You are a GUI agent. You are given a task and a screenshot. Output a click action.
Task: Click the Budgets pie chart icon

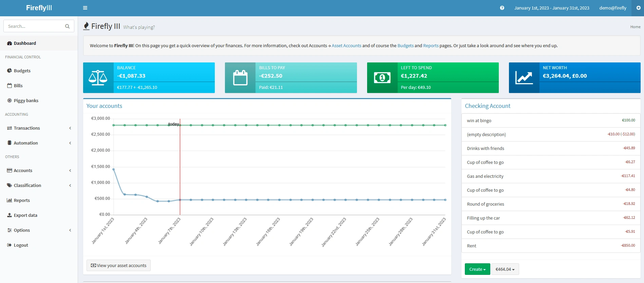[10, 71]
